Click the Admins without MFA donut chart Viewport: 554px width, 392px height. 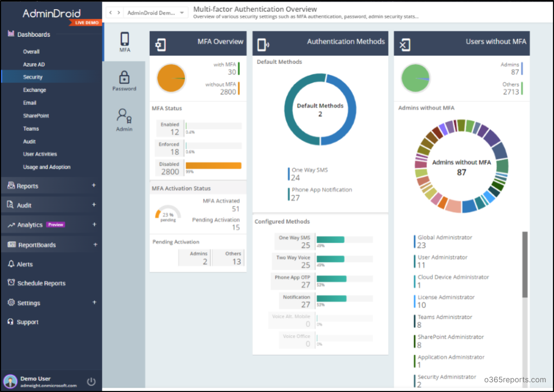click(461, 166)
